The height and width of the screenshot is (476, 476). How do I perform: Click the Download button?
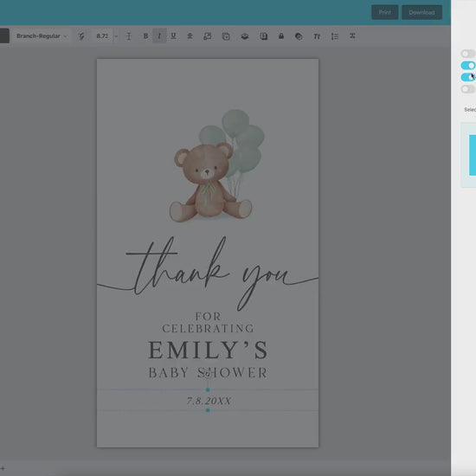[x=421, y=12]
